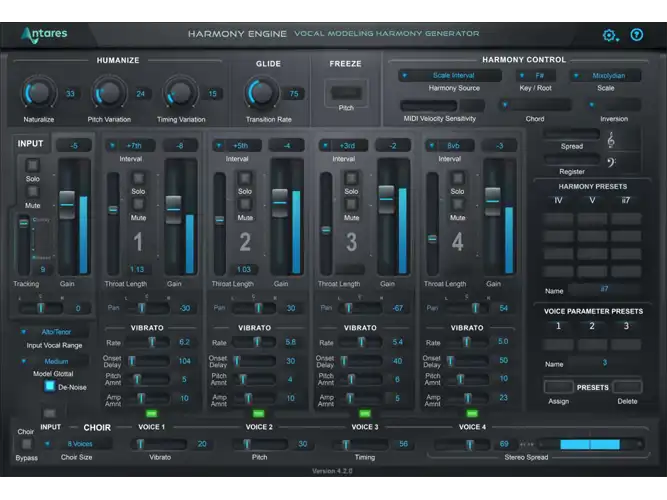667x500 pixels.
Task: Toggle Voice 2 choir green indicator
Action: coord(259,413)
